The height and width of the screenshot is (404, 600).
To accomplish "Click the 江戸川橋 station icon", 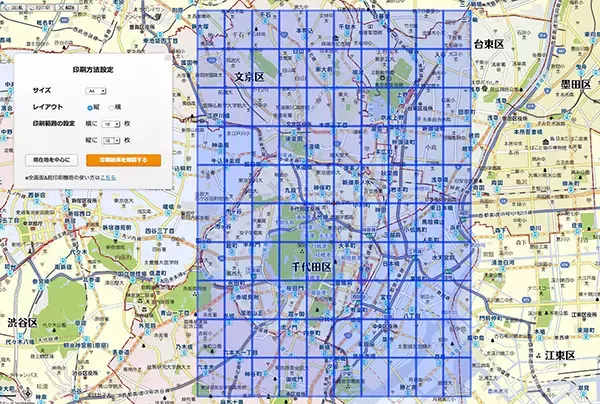I will [219, 122].
